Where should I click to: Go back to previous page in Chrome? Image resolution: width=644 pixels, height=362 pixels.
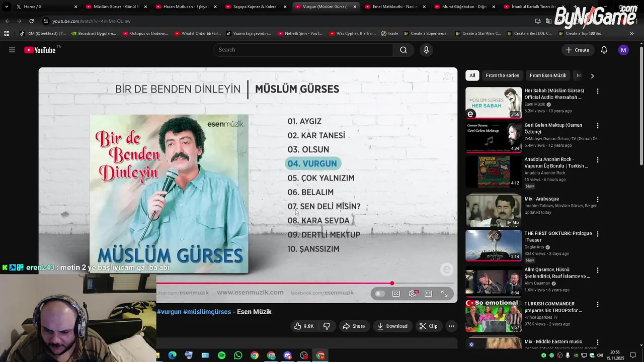click(x=7, y=21)
